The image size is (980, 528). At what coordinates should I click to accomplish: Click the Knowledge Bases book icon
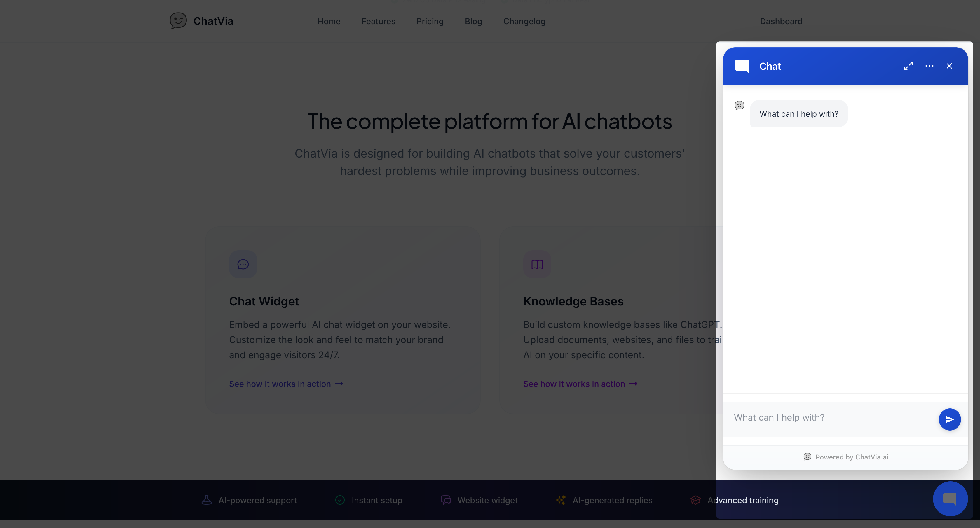pyautogui.click(x=537, y=264)
